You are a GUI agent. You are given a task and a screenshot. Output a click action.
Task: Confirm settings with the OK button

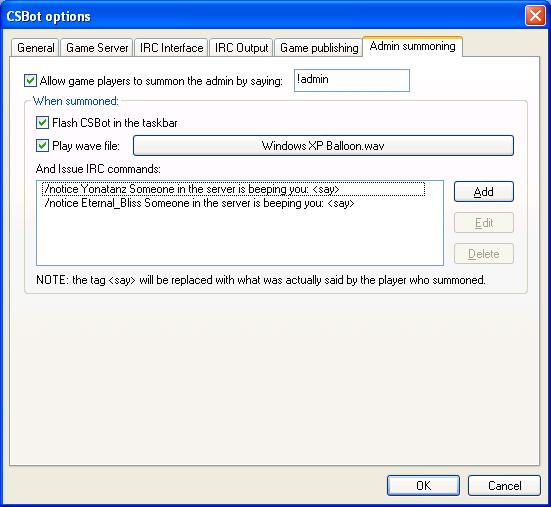[423, 486]
